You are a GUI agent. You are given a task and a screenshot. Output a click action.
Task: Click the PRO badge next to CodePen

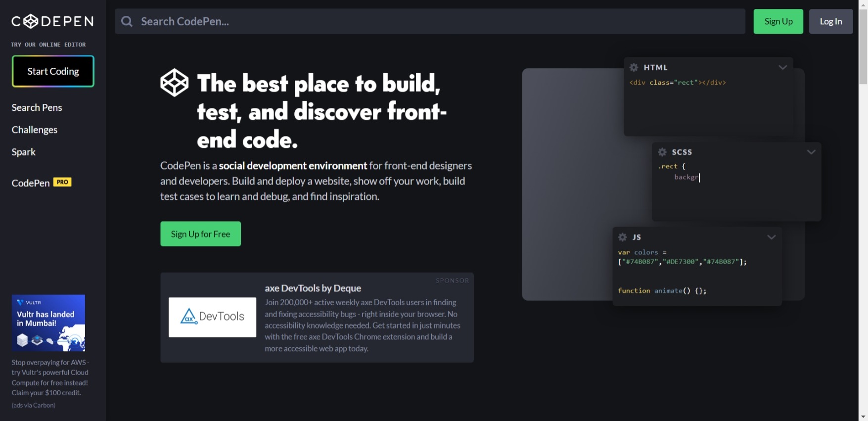click(62, 182)
